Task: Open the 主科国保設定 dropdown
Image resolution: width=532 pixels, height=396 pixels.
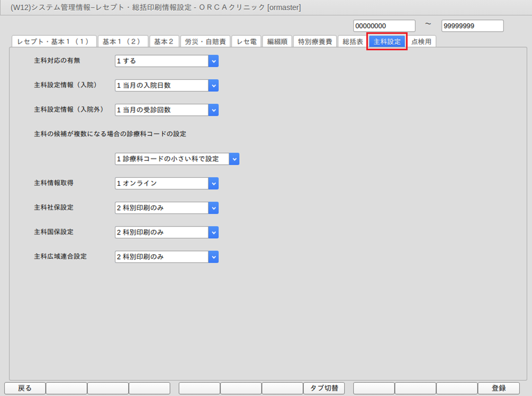Action: click(213, 232)
